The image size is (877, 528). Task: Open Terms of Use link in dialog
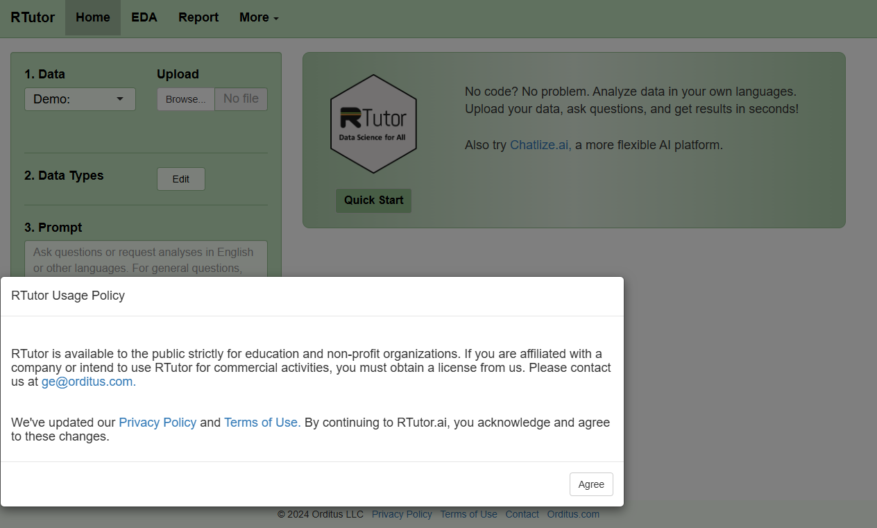pyautogui.click(x=262, y=422)
